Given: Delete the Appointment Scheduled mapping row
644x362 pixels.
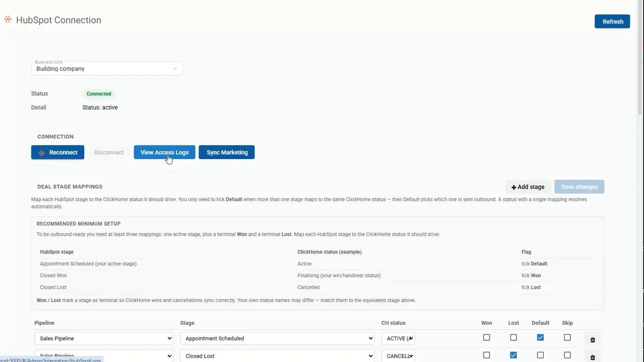Looking at the screenshot, I should [592, 339].
